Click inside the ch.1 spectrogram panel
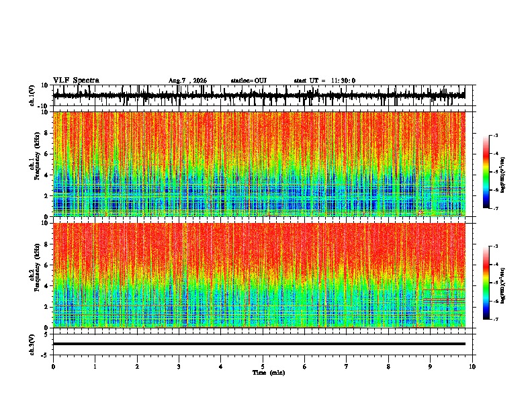The width and height of the screenshot is (532, 411). (x=259, y=164)
